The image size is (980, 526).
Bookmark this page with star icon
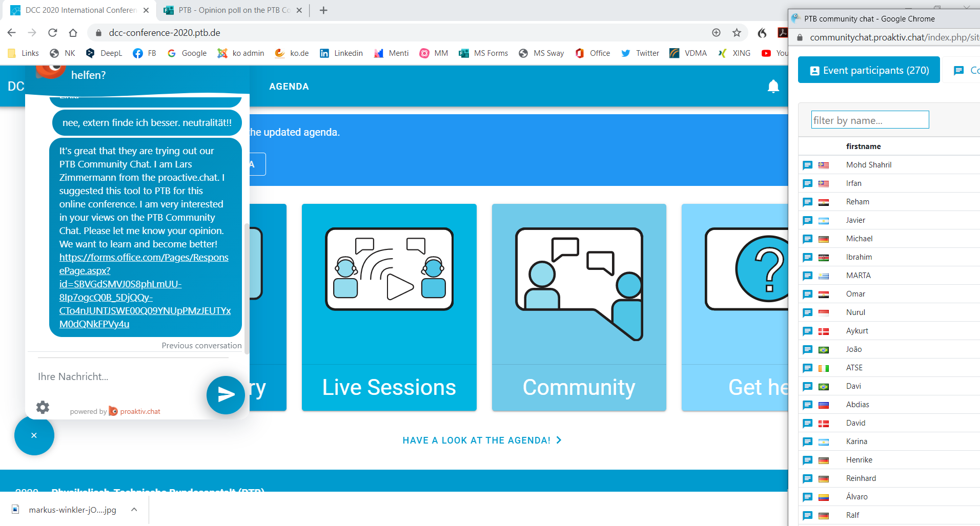(x=737, y=33)
